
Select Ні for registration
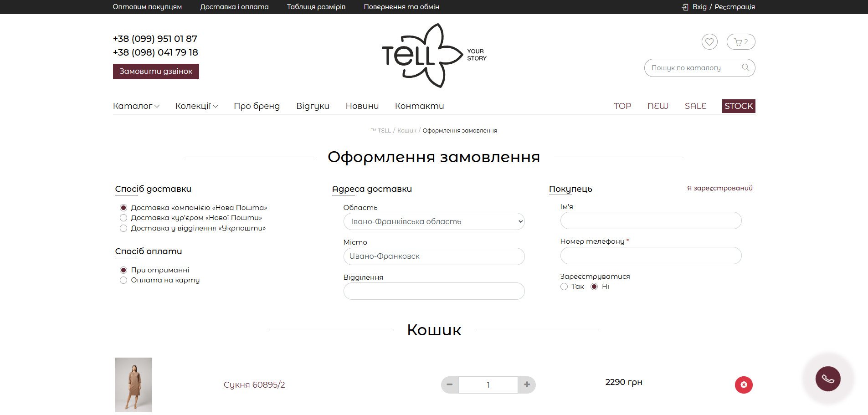click(594, 287)
